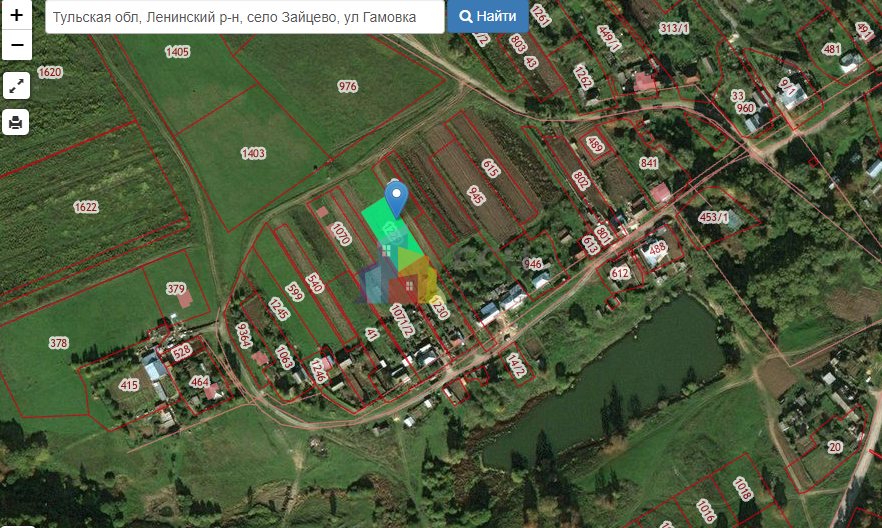Zoom out with the minus button
This screenshot has height=528, width=882.
pyautogui.click(x=16, y=45)
